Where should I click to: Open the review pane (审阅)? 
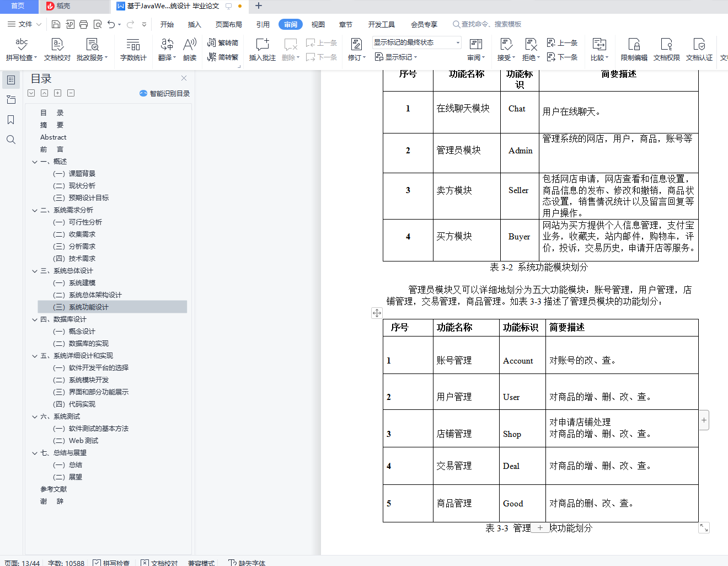476,49
